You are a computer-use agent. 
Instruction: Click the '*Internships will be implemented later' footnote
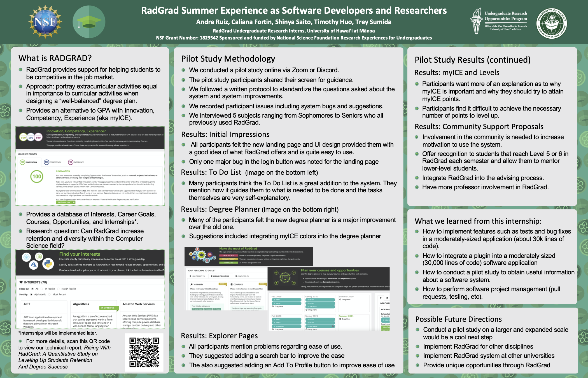pyautogui.click(x=58, y=333)
